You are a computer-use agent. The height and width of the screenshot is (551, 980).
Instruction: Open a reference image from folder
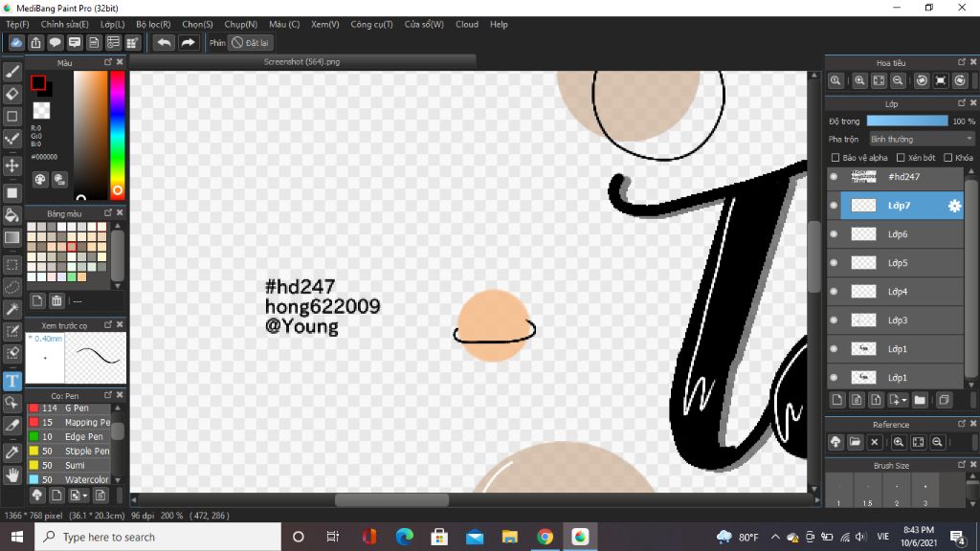(x=855, y=442)
